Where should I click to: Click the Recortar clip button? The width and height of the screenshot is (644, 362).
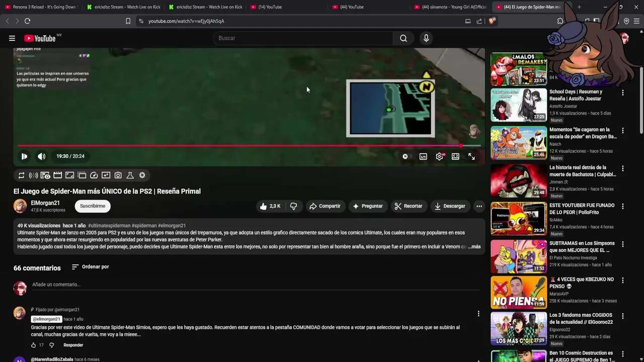tap(408, 206)
